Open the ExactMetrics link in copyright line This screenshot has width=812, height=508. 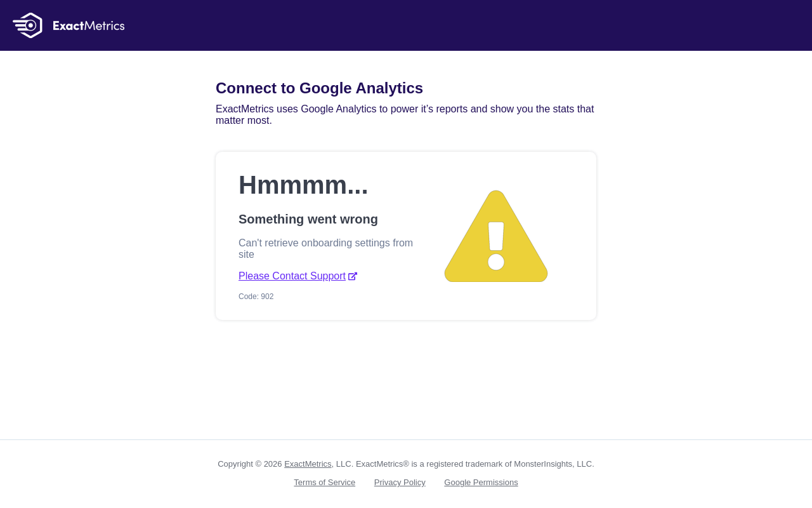point(308,464)
